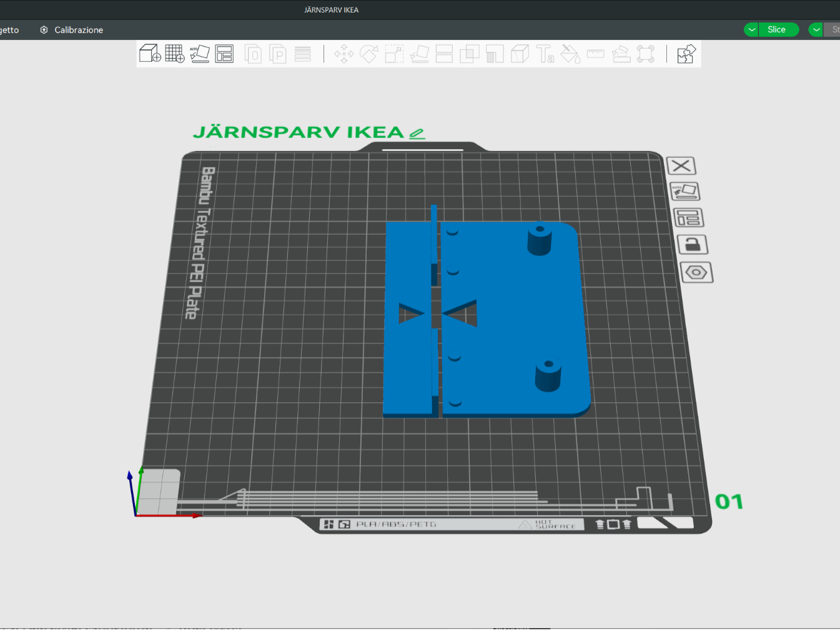Open the Color painting bucket tool

(x=570, y=54)
